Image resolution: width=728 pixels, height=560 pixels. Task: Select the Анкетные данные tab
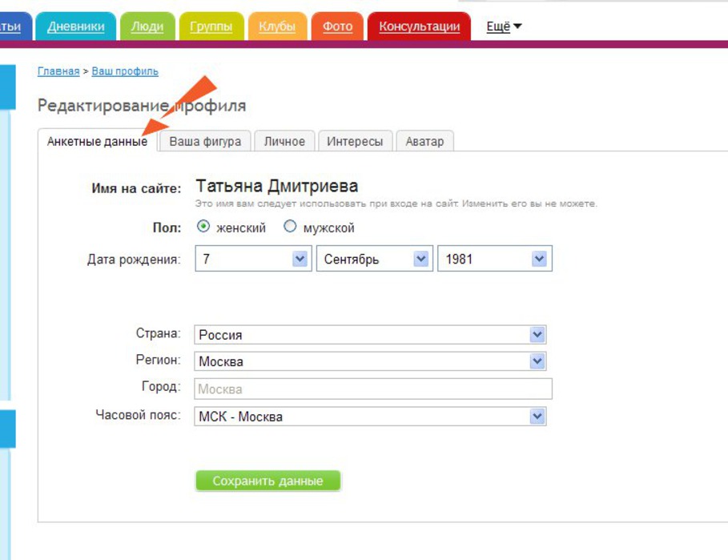pos(97,142)
